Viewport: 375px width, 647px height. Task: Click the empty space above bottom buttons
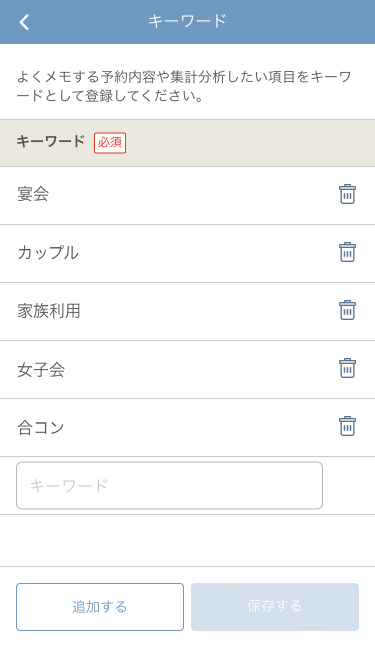pos(187,541)
